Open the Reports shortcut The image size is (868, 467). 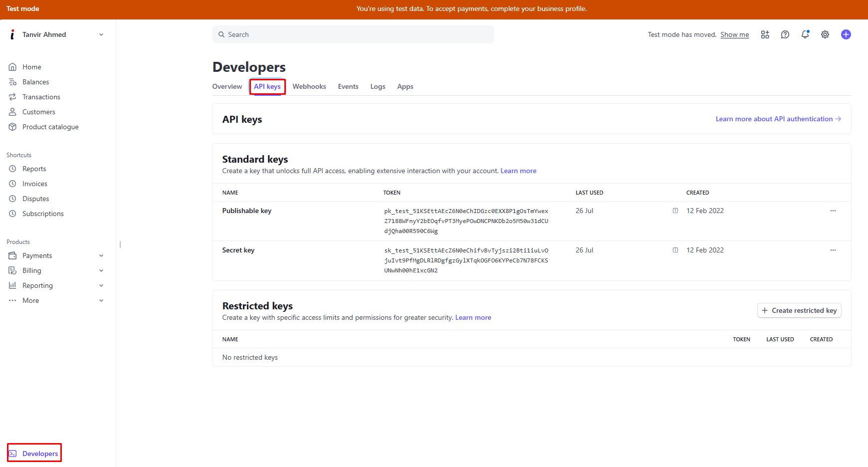click(34, 169)
